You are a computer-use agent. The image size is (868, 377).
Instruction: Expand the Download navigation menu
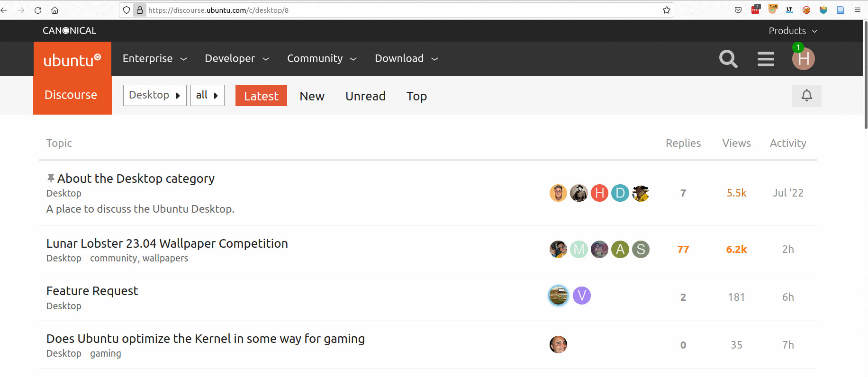click(407, 58)
